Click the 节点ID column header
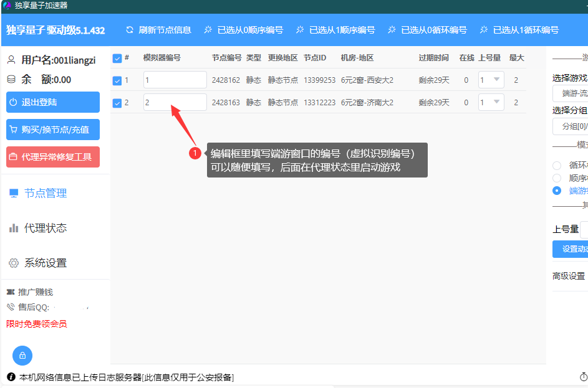Image resolution: width=588 pixels, height=388 pixels. (x=315, y=58)
